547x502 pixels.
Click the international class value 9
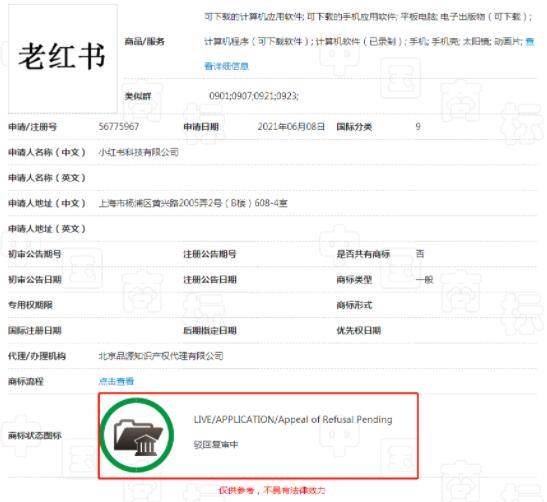(x=418, y=126)
